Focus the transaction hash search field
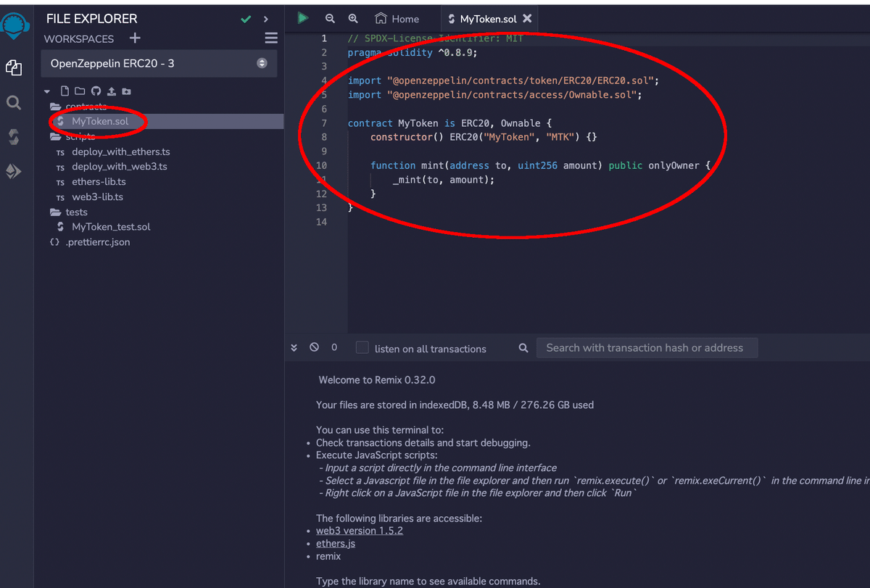This screenshot has width=870, height=588. [647, 348]
